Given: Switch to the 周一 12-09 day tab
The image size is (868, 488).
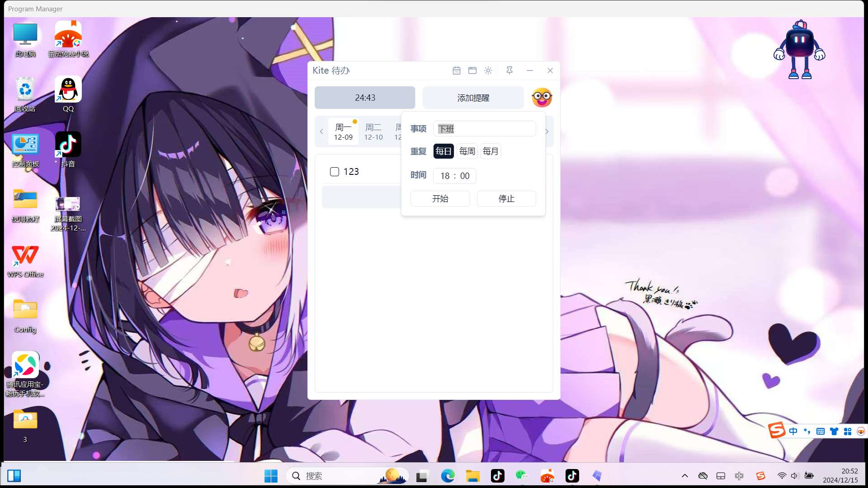Looking at the screenshot, I should (x=344, y=131).
